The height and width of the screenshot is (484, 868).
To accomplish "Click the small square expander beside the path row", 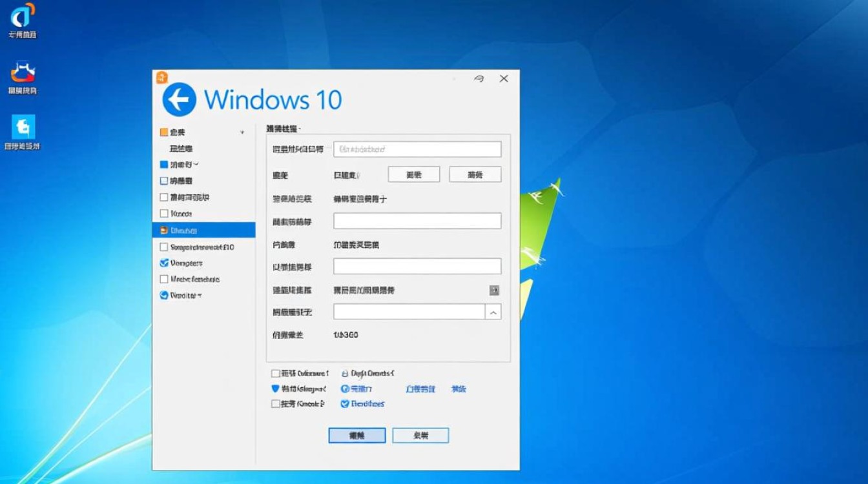I will pos(495,290).
